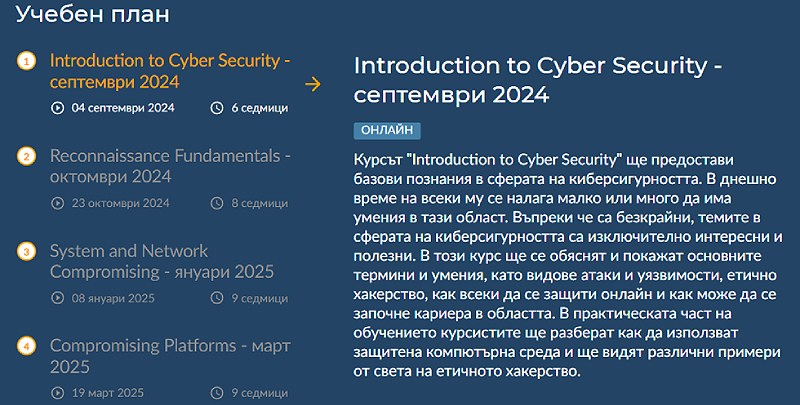The image size is (800, 405).
Task: Click the numbered circle 2 step marker
Action: (26, 157)
